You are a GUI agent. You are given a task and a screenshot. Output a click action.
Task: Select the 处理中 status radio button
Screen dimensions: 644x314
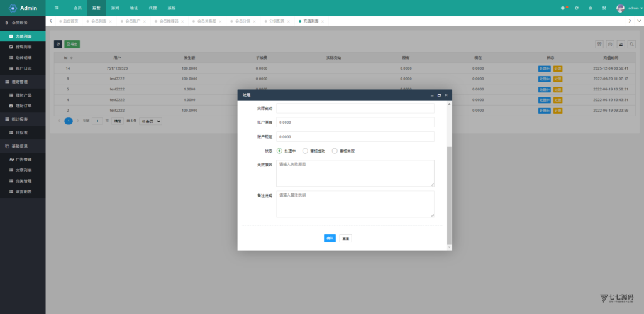click(279, 151)
